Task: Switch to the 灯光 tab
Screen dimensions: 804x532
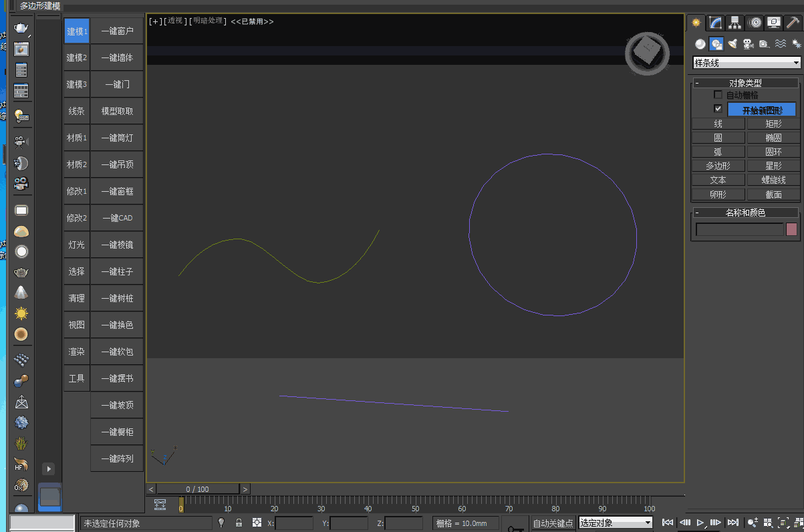Action: coord(76,245)
